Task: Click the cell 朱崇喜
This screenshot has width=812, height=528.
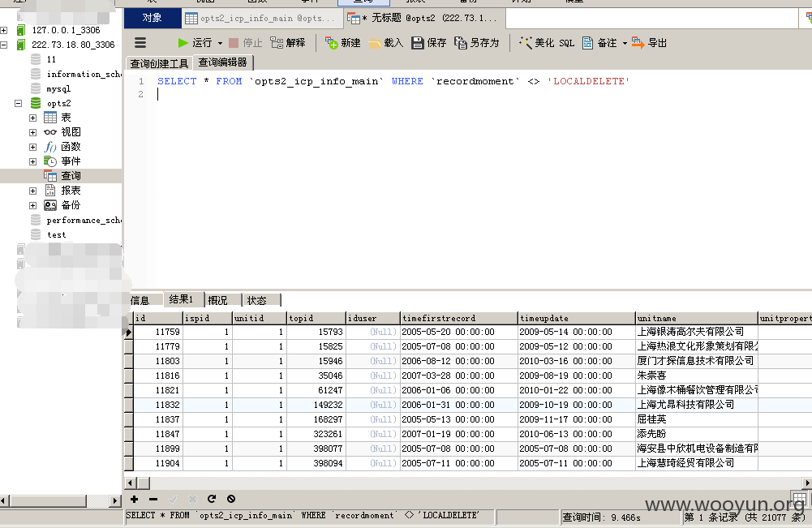Action: coord(697,376)
